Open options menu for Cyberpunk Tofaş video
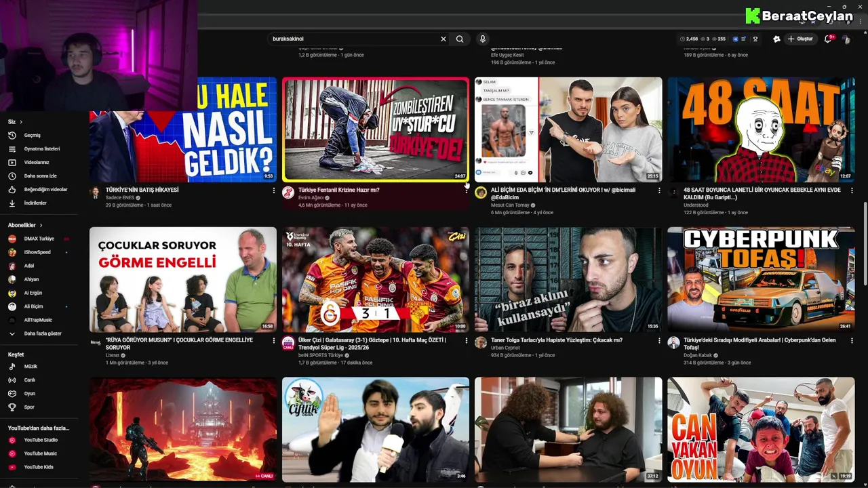Viewport: 868px width, 488px height. tap(852, 340)
